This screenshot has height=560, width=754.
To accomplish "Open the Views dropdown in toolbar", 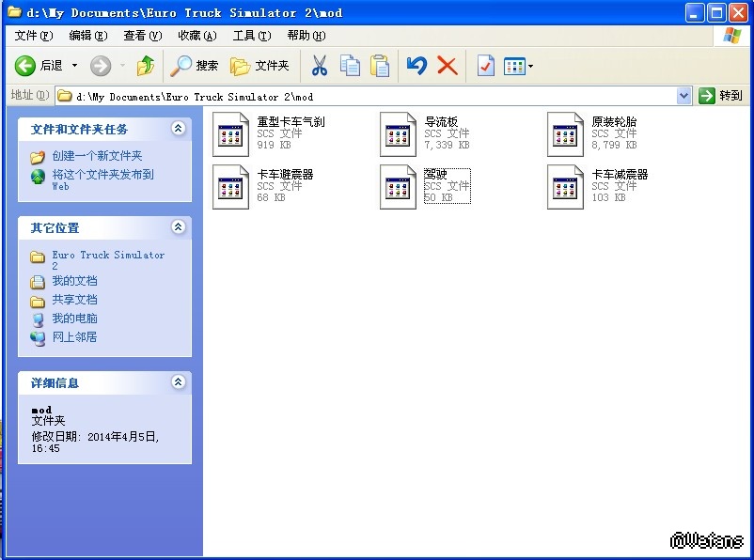I will coord(519,66).
